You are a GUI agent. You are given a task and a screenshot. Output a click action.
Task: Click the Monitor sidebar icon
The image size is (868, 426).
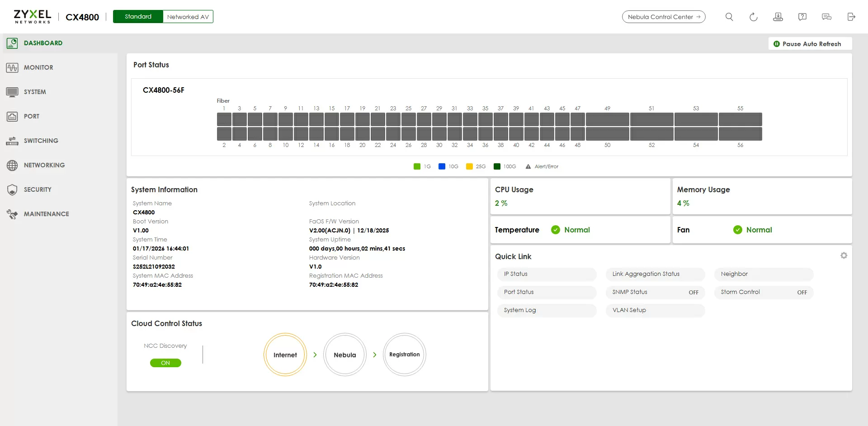[x=12, y=67]
